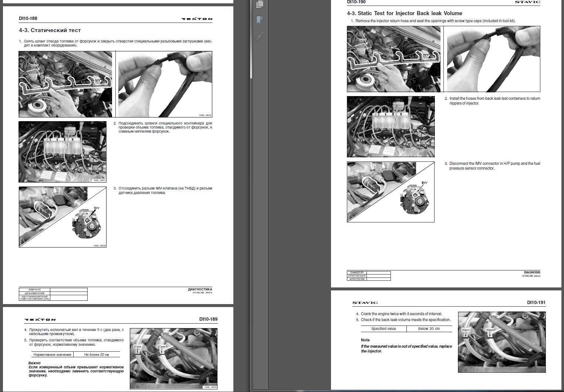Click the 'Below 20 cm' specification cell
Viewport: 564px width, 392px height.
click(x=429, y=329)
